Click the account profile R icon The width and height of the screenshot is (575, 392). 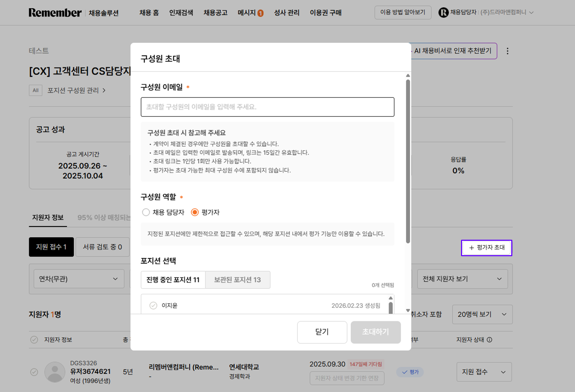tap(443, 13)
